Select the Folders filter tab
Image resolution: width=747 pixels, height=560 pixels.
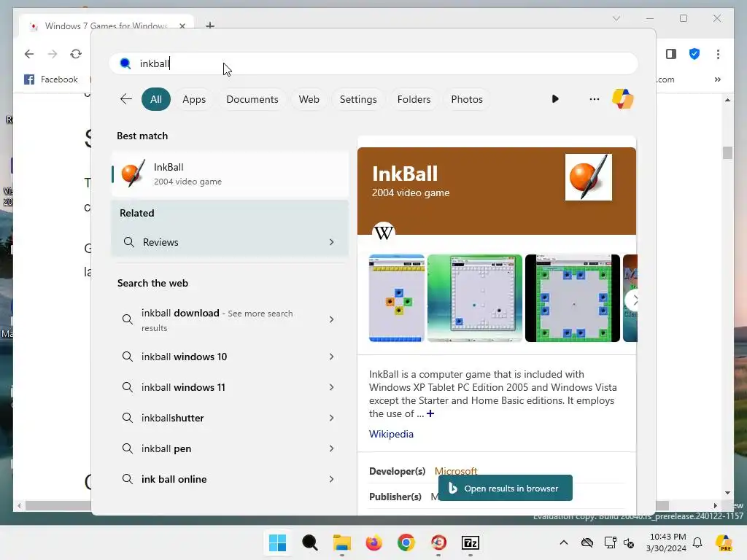click(x=414, y=99)
